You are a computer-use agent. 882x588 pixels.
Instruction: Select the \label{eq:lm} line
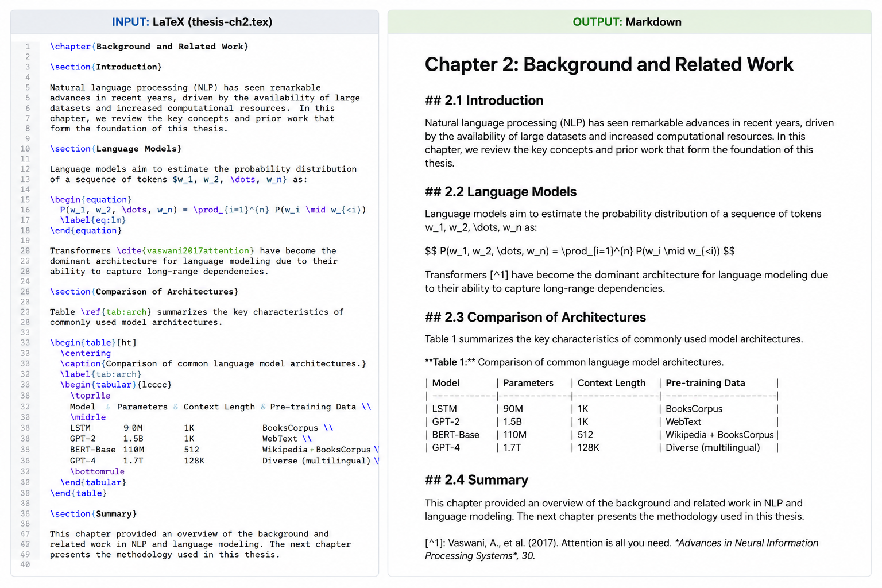coord(93,220)
